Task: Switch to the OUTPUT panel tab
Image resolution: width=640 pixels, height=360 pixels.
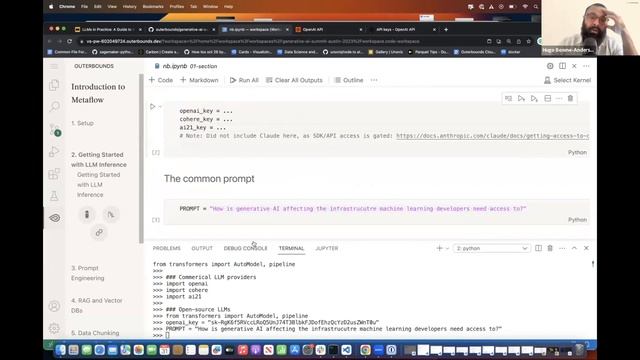Action: coord(202,248)
